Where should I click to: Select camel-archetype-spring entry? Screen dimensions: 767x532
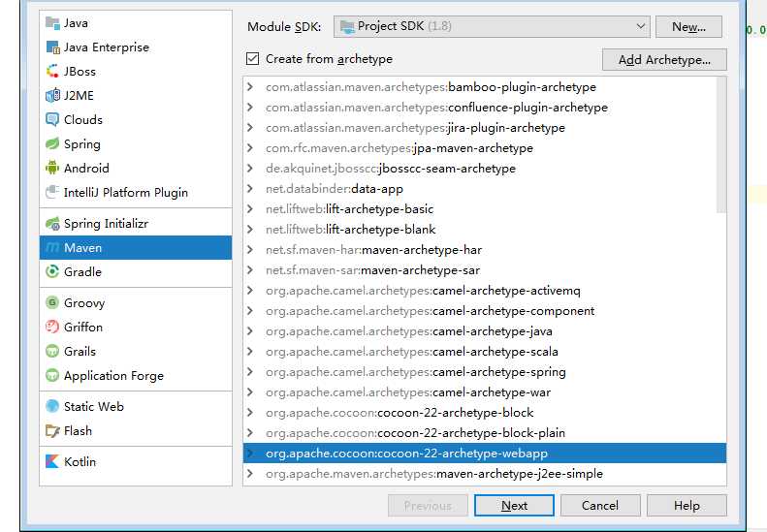coord(484,372)
